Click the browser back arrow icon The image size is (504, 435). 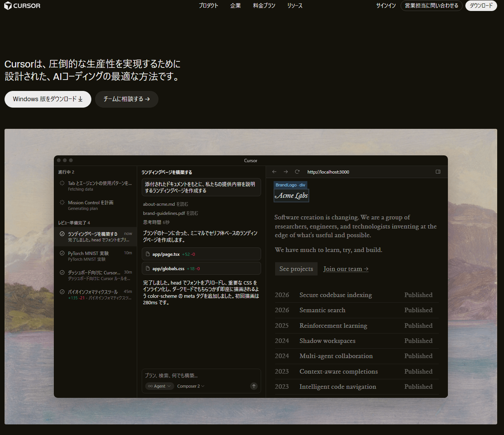(x=274, y=172)
